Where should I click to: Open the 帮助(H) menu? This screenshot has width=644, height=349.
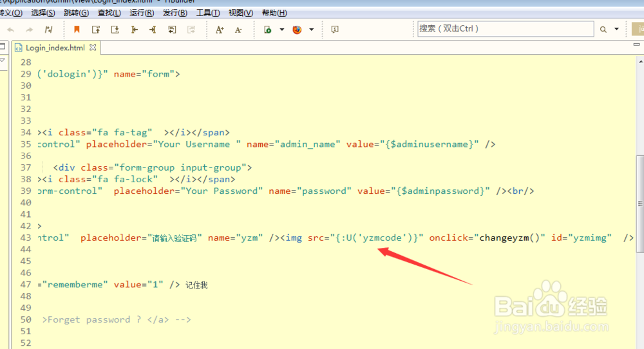pyautogui.click(x=274, y=13)
